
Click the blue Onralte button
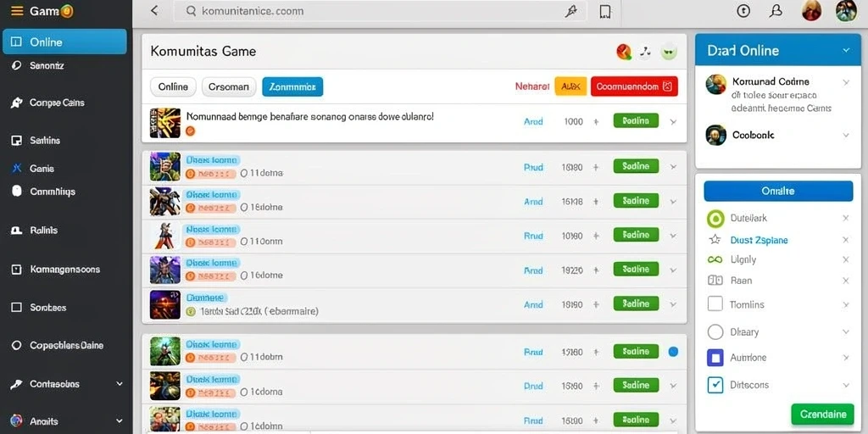tap(778, 191)
